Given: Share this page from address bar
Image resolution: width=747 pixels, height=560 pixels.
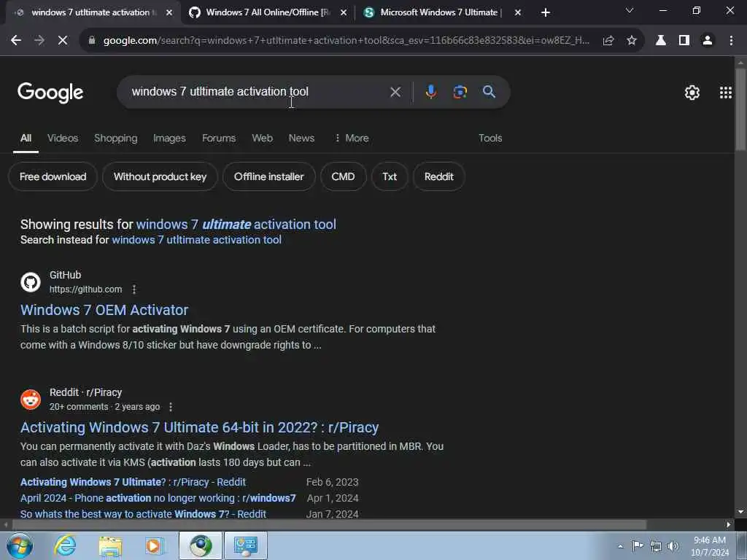Looking at the screenshot, I should (608, 41).
